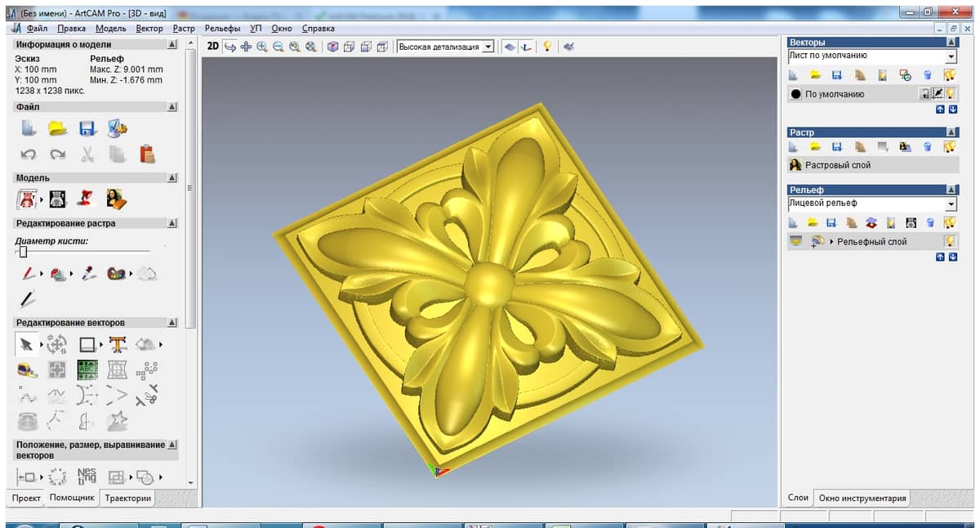Switch to the Траектории tab
Viewport: 980px width, 528px height.
[128, 498]
